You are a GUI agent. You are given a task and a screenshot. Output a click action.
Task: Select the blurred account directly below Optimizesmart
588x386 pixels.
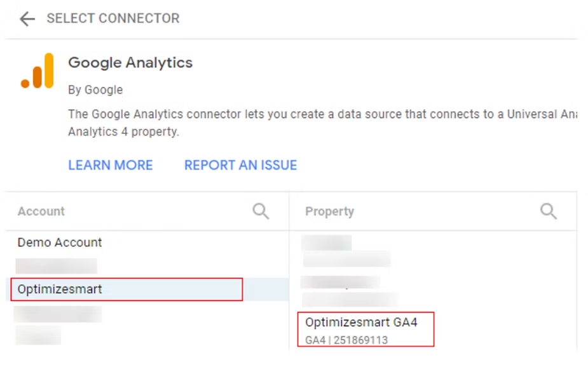(58, 314)
